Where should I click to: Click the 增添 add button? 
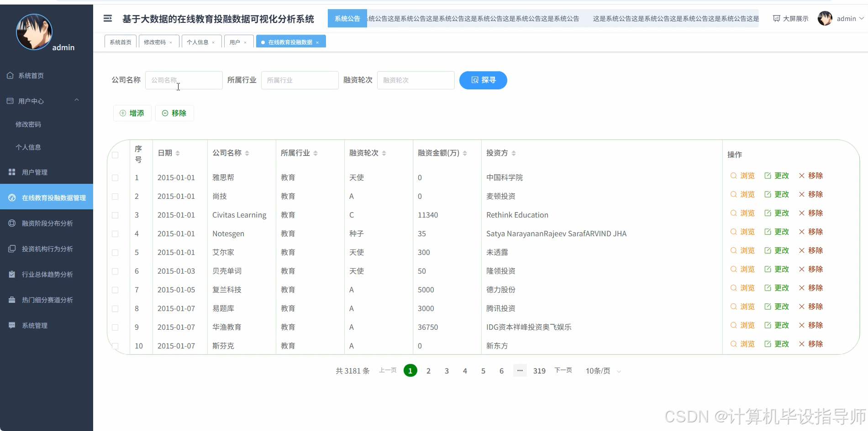pyautogui.click(x=132, y=113)
